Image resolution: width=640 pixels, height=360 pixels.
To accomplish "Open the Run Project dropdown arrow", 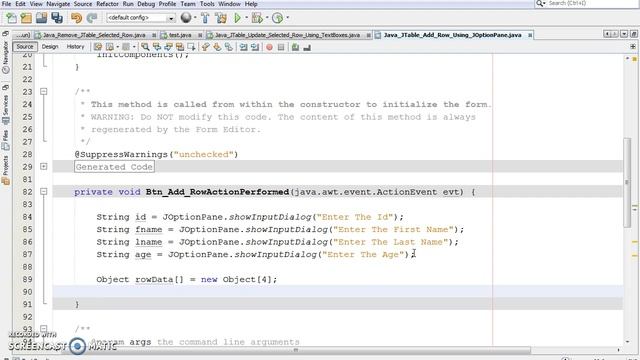I will coord(246,18).
